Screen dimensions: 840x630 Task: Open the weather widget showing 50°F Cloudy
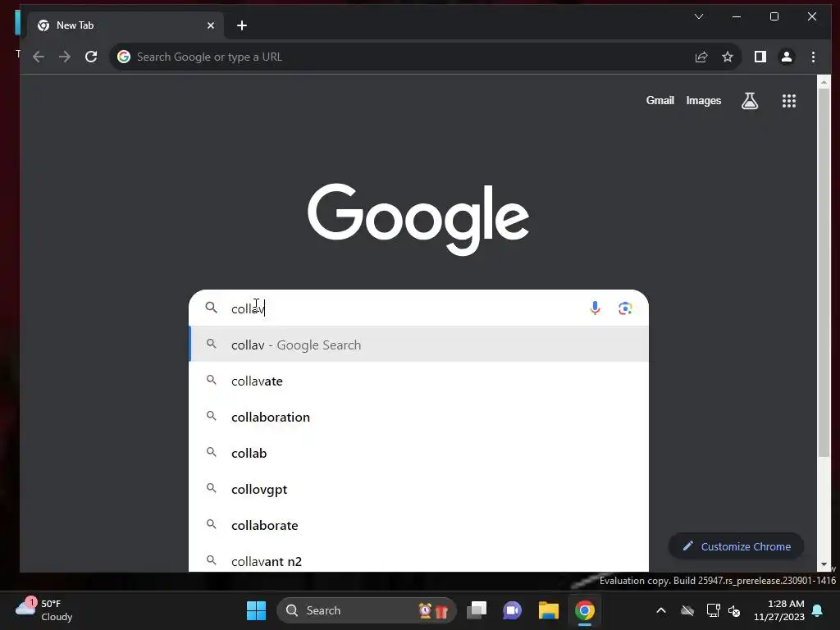tap(44, 610)
